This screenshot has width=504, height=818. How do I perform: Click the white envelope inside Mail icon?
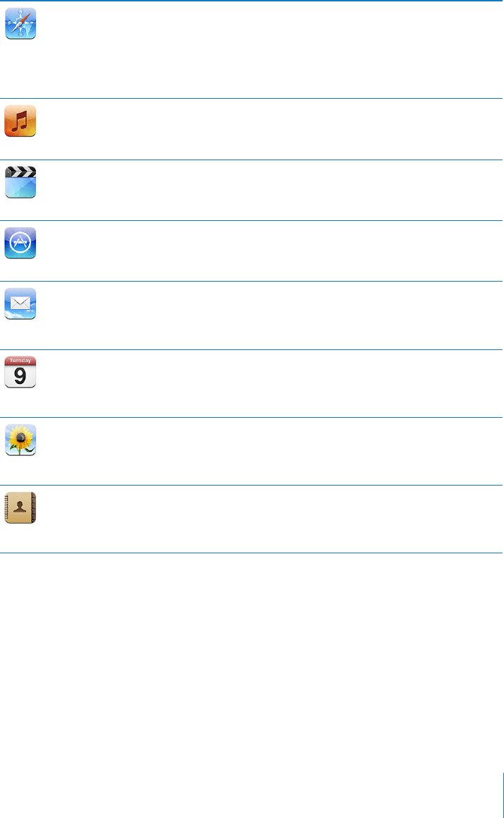tap(20, 302)
